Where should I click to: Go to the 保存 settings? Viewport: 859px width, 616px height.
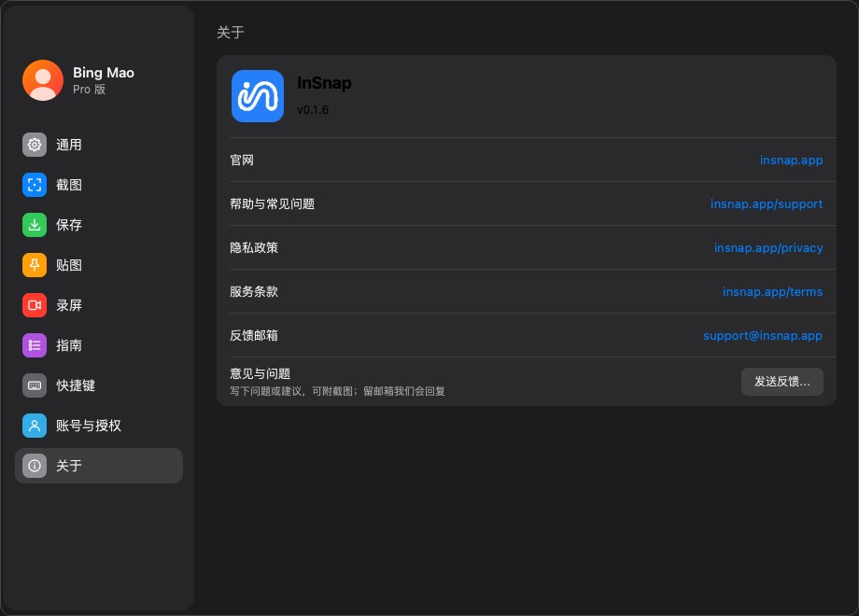(99, 225)
